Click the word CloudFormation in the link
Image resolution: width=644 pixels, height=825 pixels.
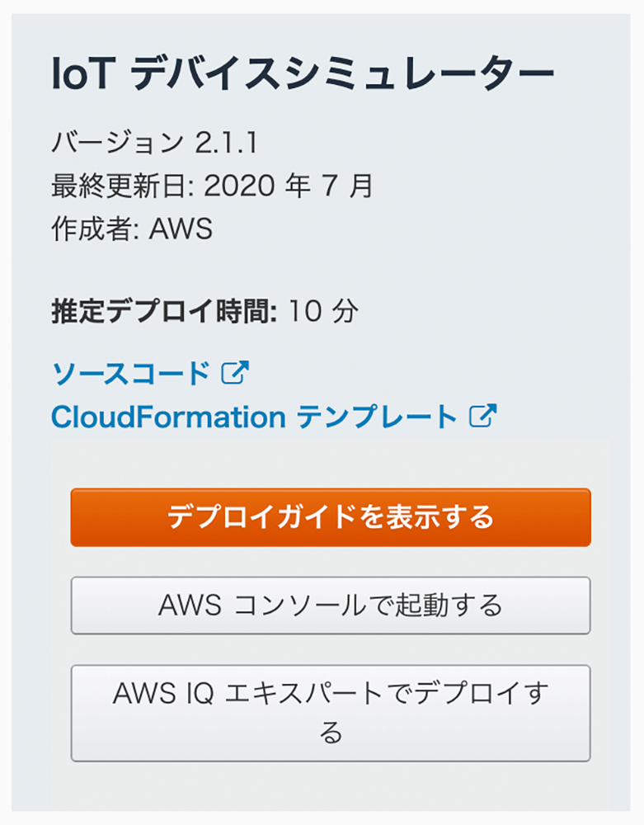tap(168, 417)
